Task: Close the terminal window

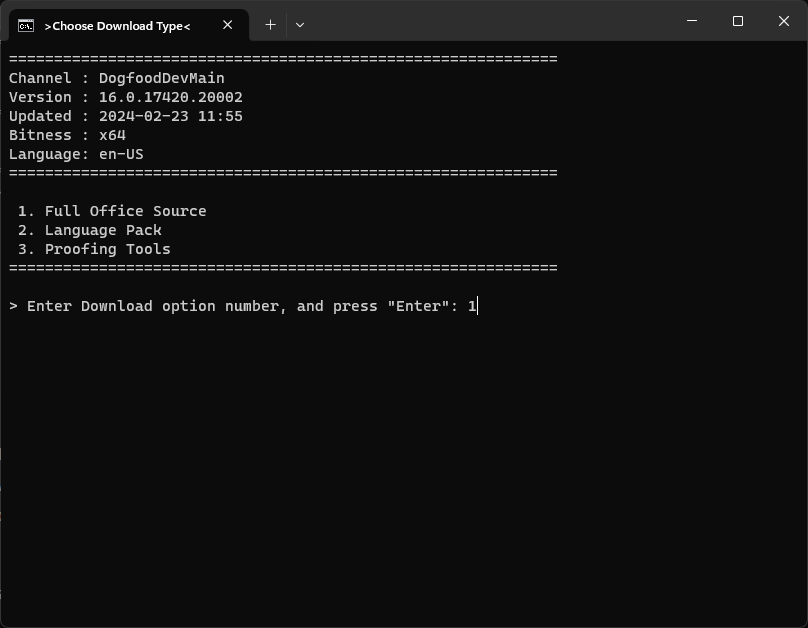Action: click(x=784, y=21)
